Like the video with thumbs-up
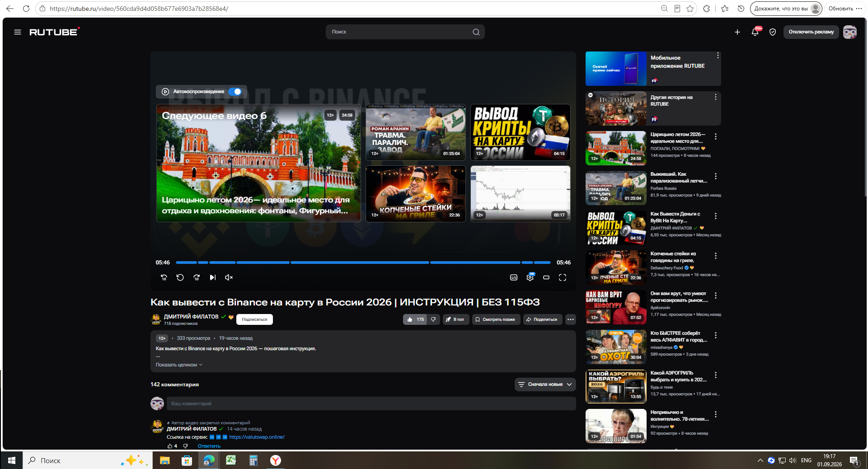 (x=415, y=319)
